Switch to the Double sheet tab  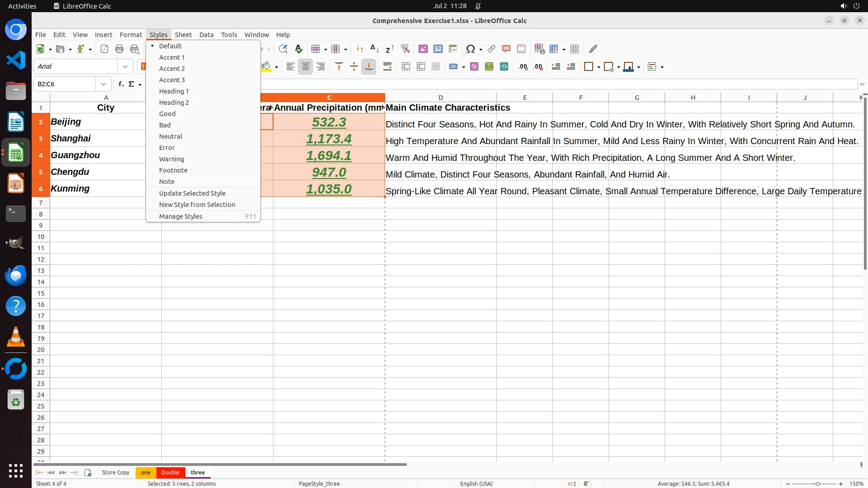170,472
